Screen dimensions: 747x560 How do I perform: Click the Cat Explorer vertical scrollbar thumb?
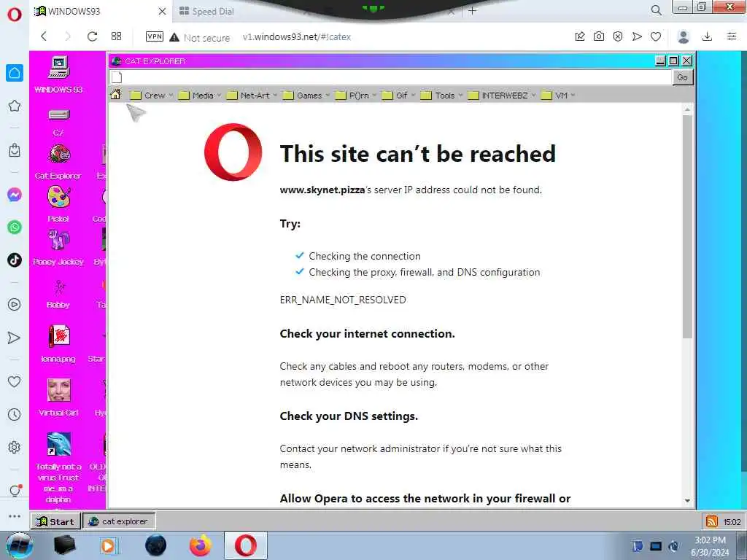687,226
